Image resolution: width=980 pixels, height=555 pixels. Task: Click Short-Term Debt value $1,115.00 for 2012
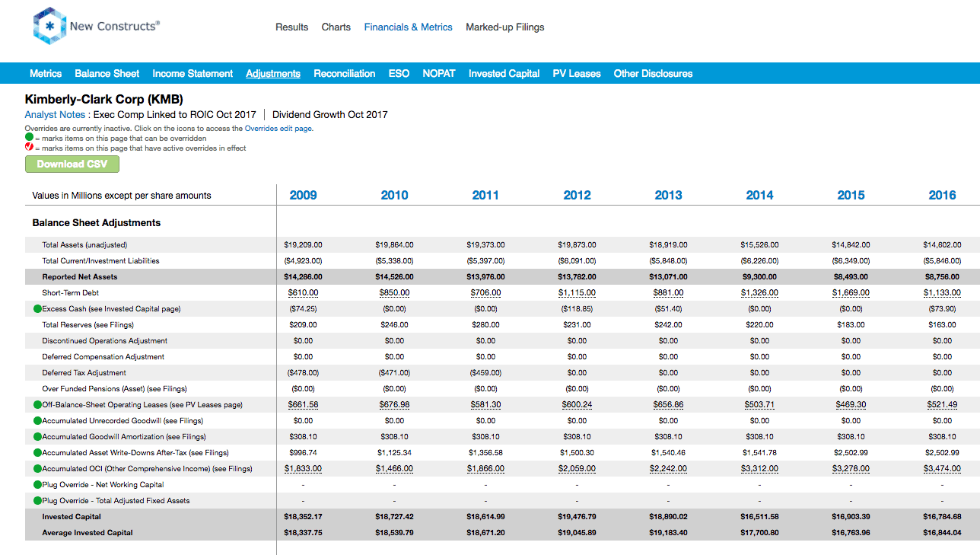click(x=577, y=293)
